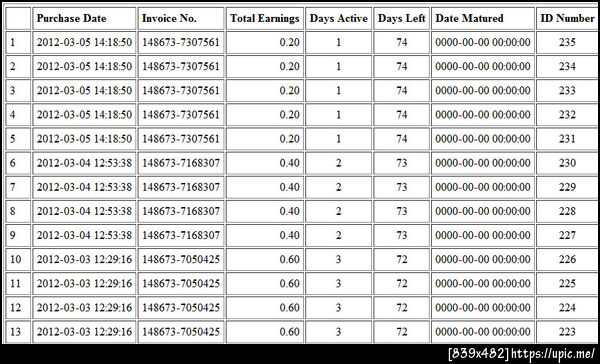Click "0.60" earnings in row 12
600x364 pixels.
click(265, 308)
